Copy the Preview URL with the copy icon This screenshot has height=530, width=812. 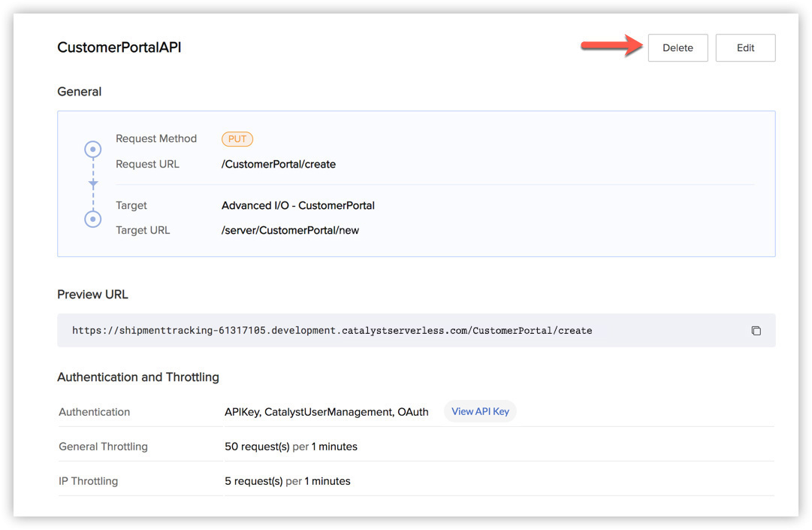coord(756,331)
